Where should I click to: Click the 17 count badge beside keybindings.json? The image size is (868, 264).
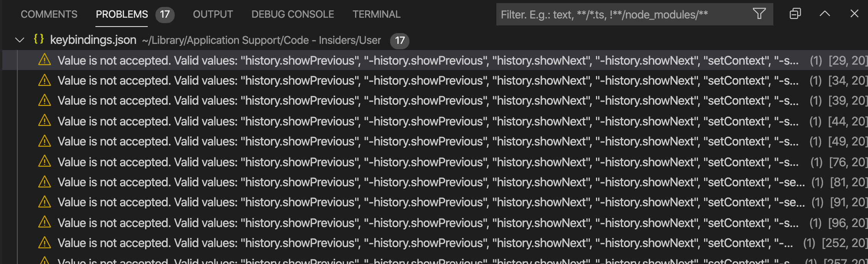pos(399,41)
